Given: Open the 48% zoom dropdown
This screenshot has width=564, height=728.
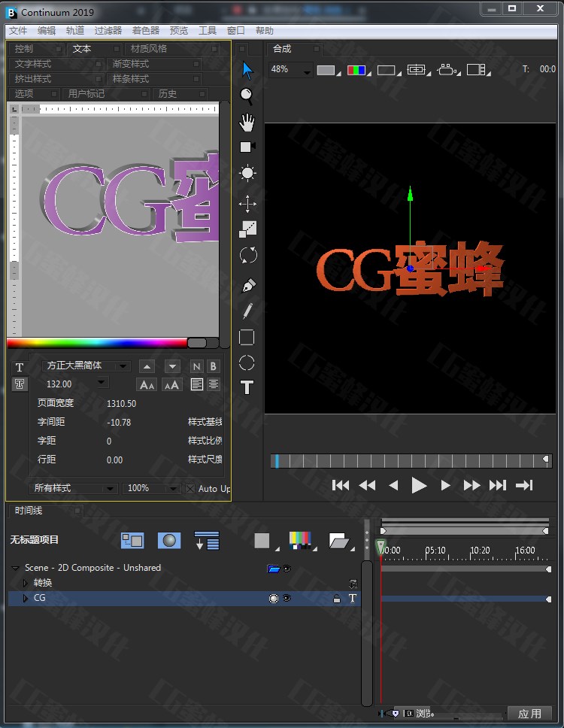Looking at the screenshot, I should 290,70.
